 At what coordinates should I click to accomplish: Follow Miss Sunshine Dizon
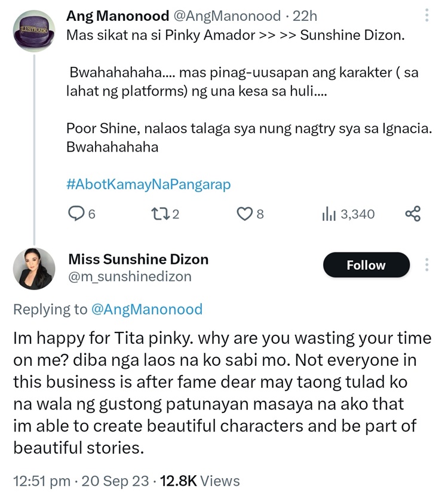[x=366, y=265]
